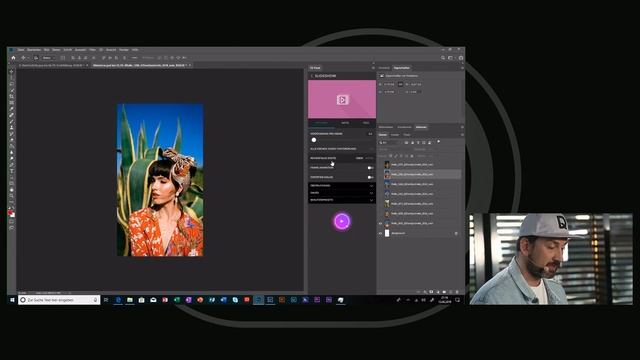Screen dimensions: 640x360
Task: Toggle the layer filtering switch
Action: (439, 142)
